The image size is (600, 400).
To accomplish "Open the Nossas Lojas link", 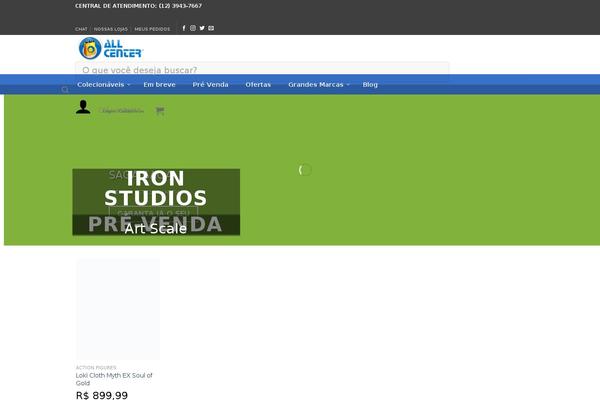I will (111, 29).
